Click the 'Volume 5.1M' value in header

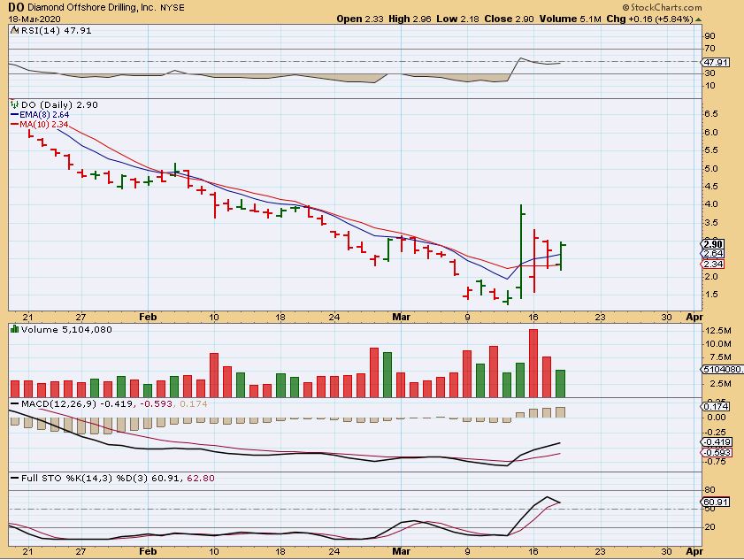coord(571,19)
